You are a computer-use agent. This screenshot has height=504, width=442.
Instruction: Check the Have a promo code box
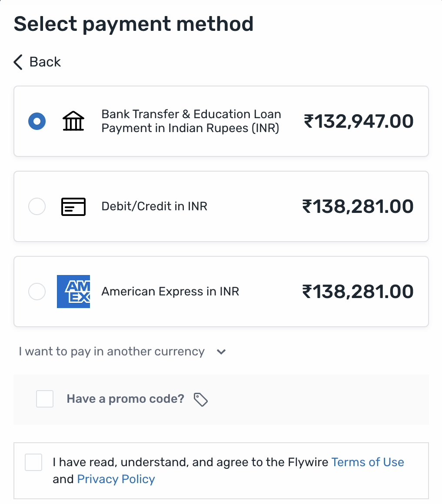(45, 399)
